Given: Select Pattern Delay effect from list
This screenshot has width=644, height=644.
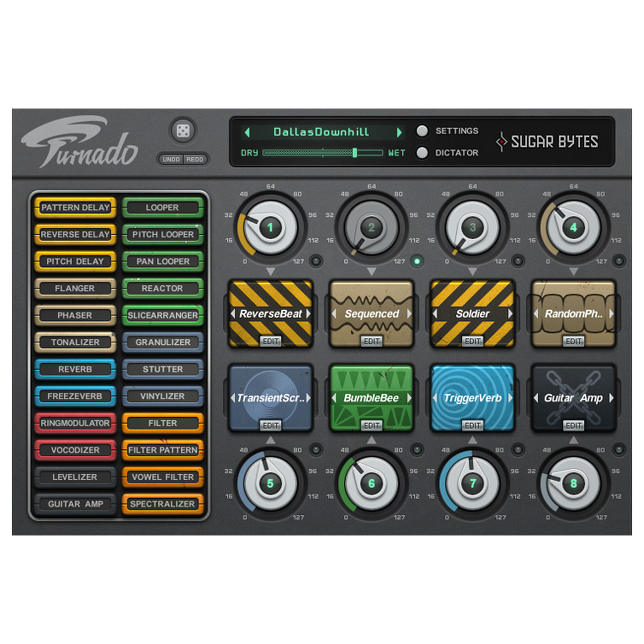Looking at the screenshot, I should pos(75,207).
